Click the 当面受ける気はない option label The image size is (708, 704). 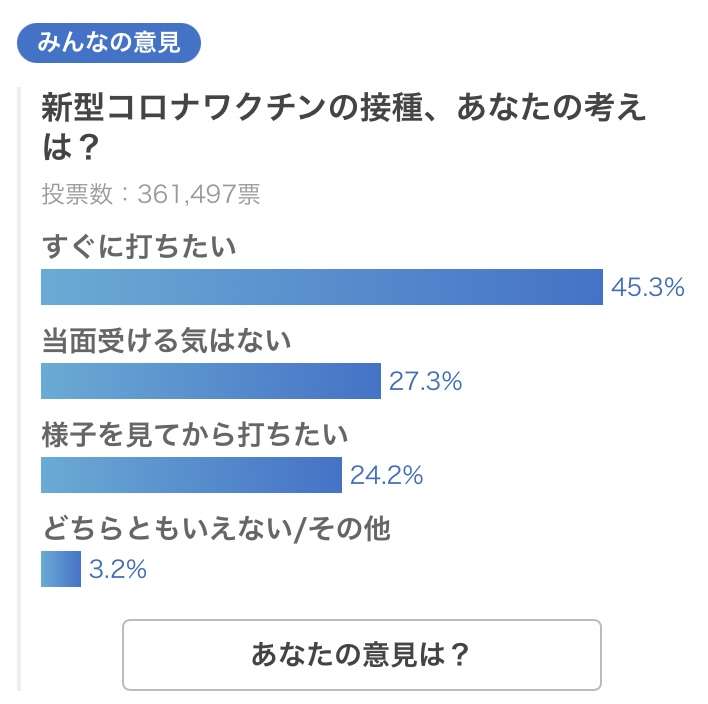(x=167, y=340)
